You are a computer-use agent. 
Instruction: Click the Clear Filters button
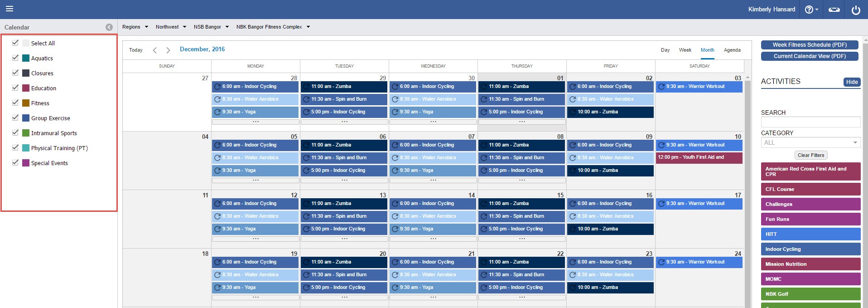click(x=811, y=155)
